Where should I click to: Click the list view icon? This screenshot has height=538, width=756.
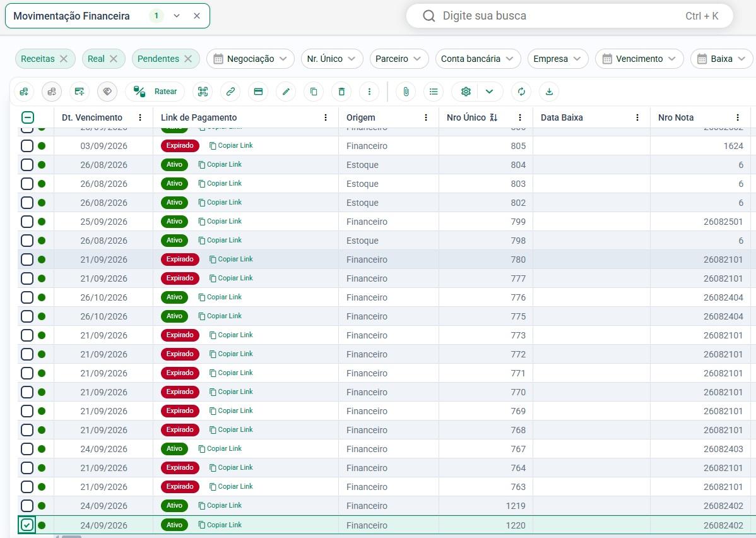[434, 92]
